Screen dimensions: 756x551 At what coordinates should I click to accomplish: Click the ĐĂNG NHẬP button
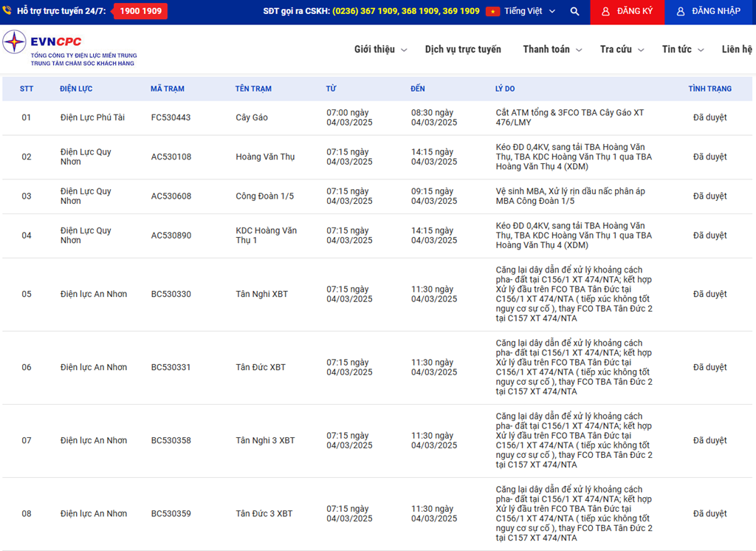click(708, 12)
